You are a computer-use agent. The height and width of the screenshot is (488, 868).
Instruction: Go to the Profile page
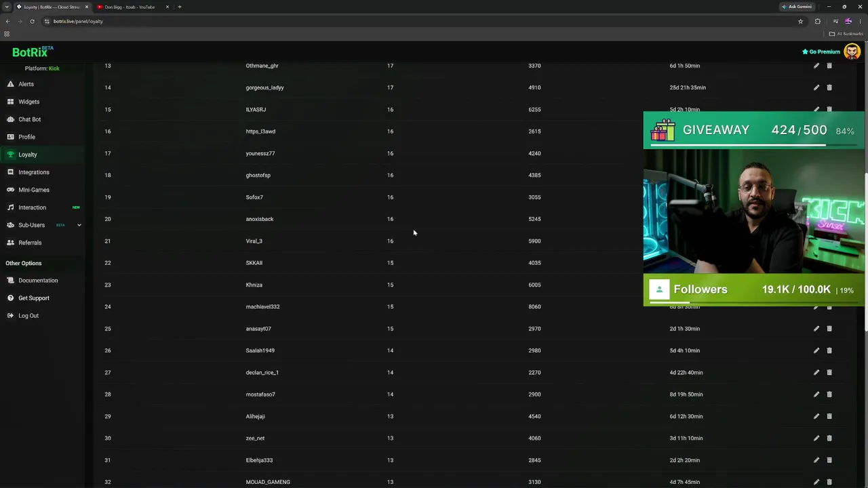[x=26, y=137]
